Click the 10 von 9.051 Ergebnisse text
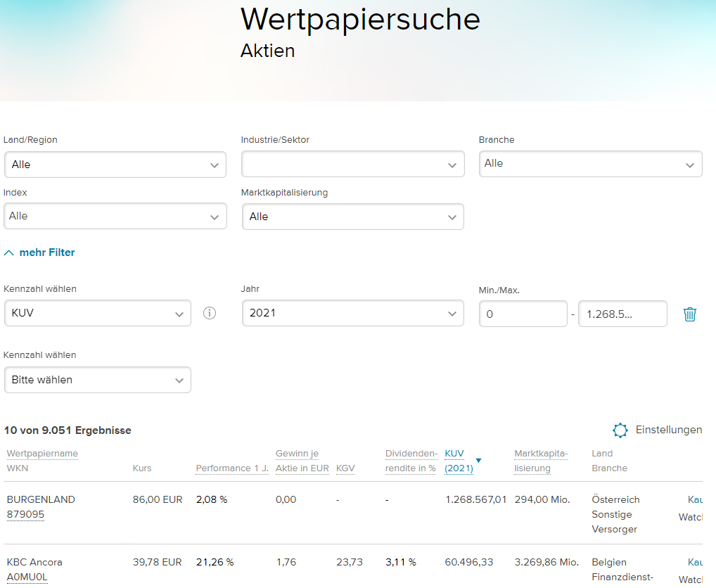Viewport: 716px width, 588px height. tap(68, 430)
